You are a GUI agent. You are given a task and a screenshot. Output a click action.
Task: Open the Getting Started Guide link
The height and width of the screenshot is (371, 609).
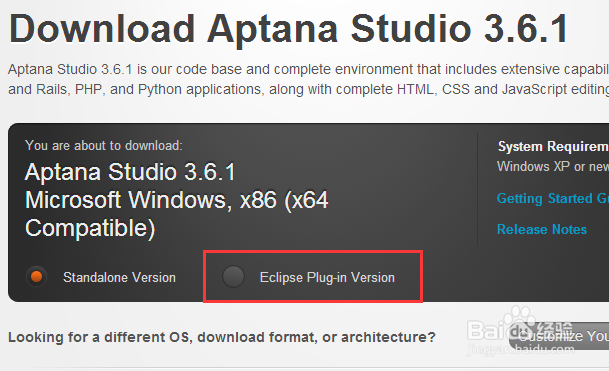553,198
